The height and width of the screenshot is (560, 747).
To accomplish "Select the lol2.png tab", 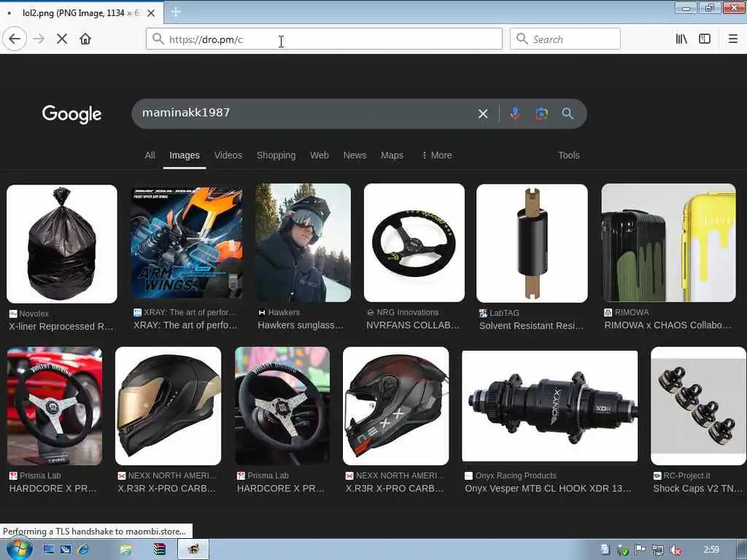I will (81, 13).
